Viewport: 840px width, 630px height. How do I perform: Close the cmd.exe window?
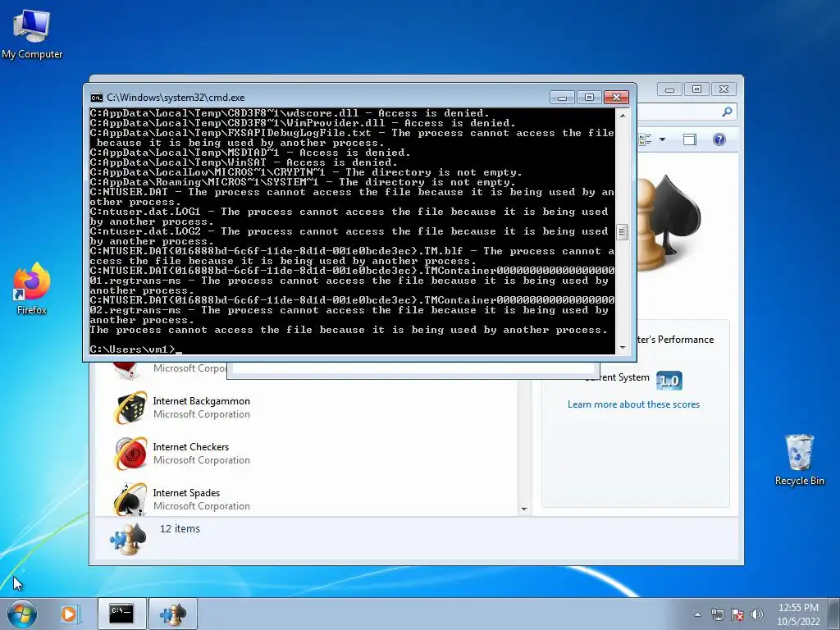617,98
